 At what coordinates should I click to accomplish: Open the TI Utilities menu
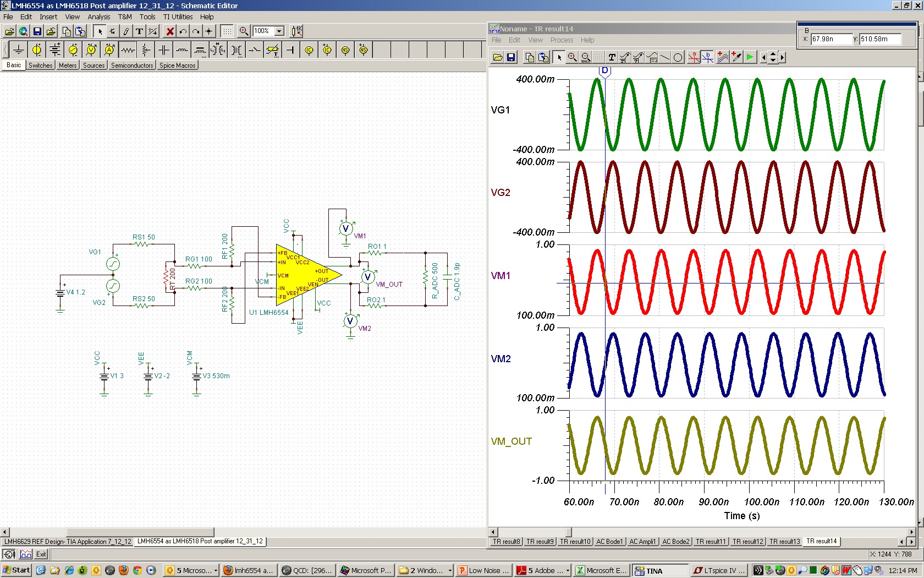pyautogui.click(x=178, y=17)
